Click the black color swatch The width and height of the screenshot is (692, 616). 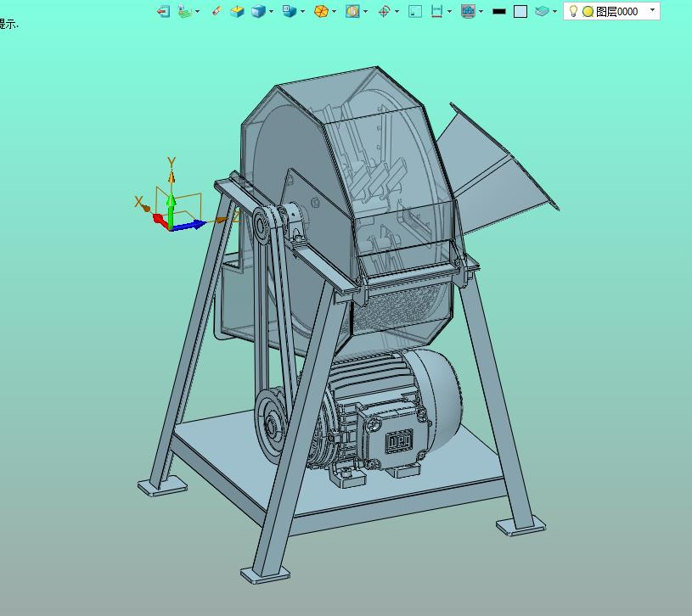pos(499,12)
